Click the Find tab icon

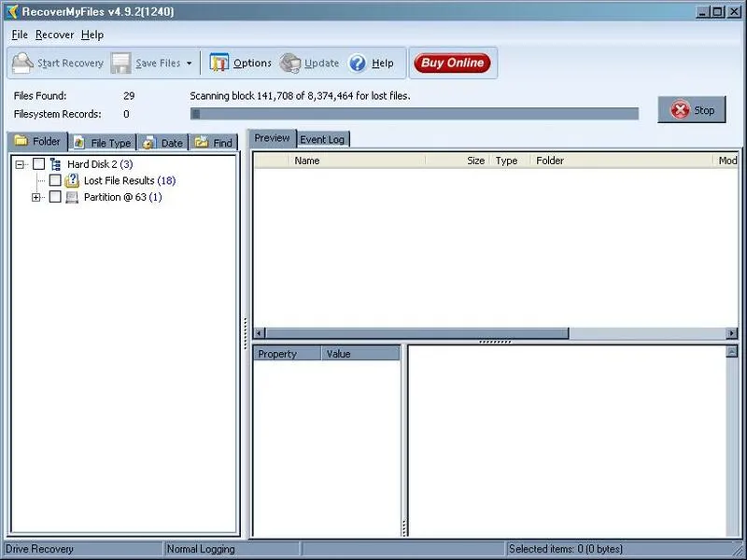[202, 142]
